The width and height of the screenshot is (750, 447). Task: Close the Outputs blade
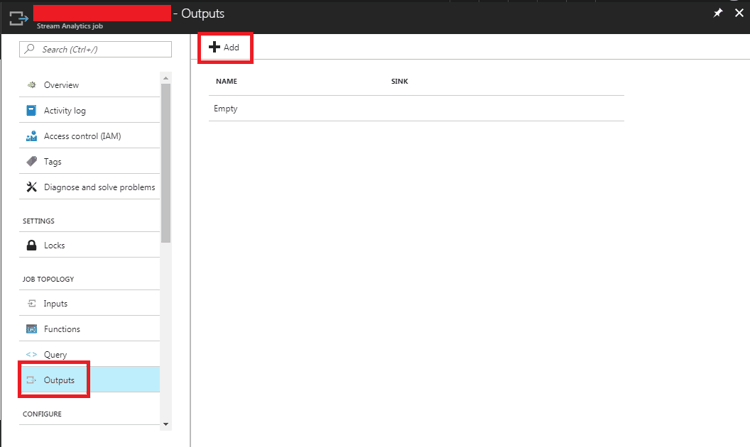[x=739, y=13]
